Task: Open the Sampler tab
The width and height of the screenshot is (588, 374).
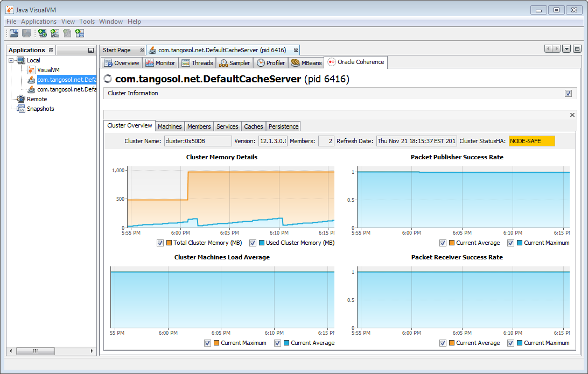Action: click(x=234, y=63)
